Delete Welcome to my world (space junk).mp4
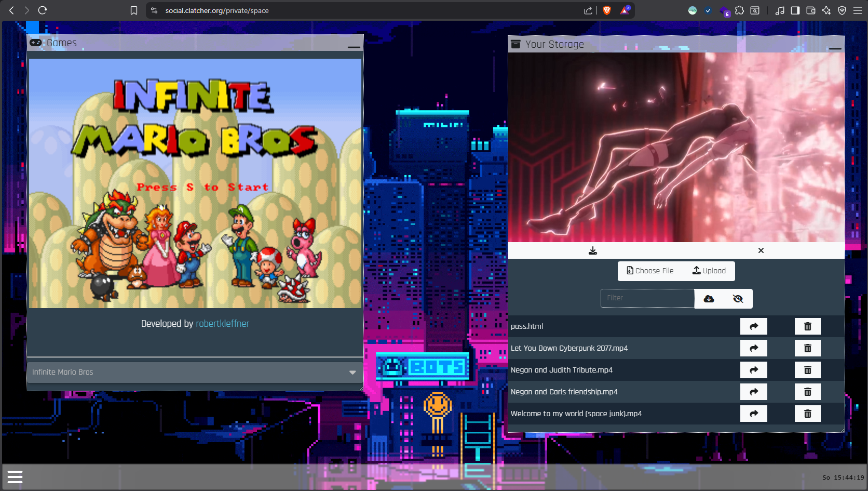 click(808, 414)
